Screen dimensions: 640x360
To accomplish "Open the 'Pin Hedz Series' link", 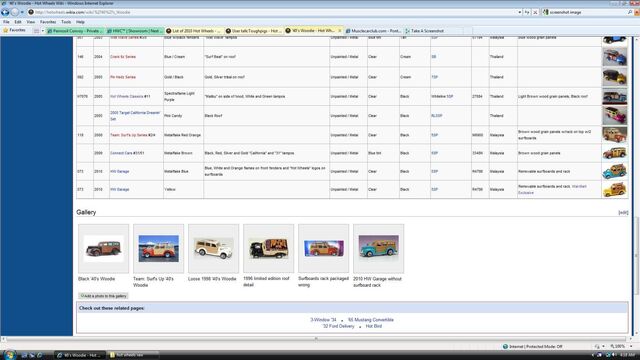I will click(x=123, y=77).
